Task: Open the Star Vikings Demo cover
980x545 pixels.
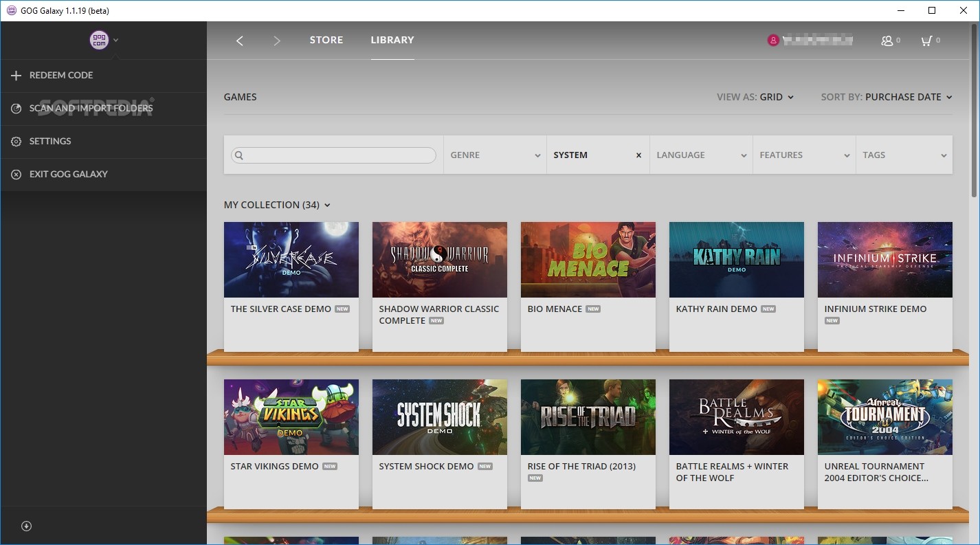Action: 291,417
